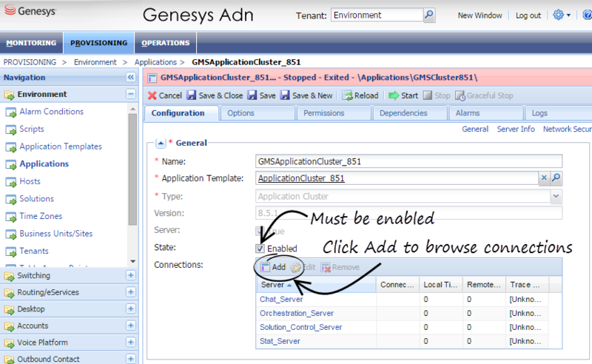Open Solutions in the navigation

point(36,198)
